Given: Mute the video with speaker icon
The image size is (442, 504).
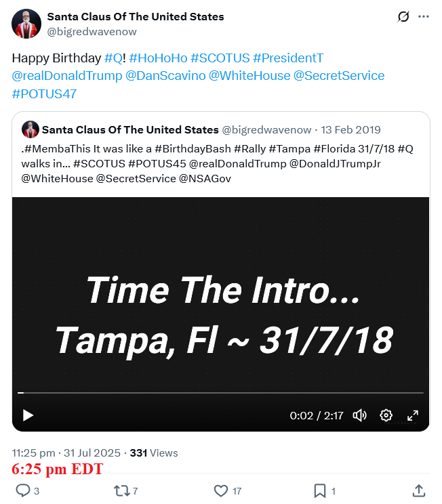Looking at the screenshot, I should [360, 415].
